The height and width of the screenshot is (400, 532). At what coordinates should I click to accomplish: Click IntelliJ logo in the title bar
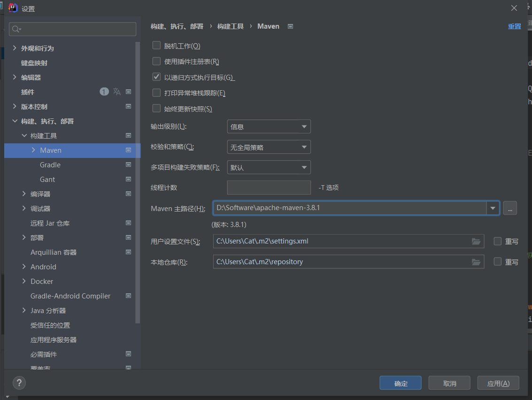click(x=13, y=8)
